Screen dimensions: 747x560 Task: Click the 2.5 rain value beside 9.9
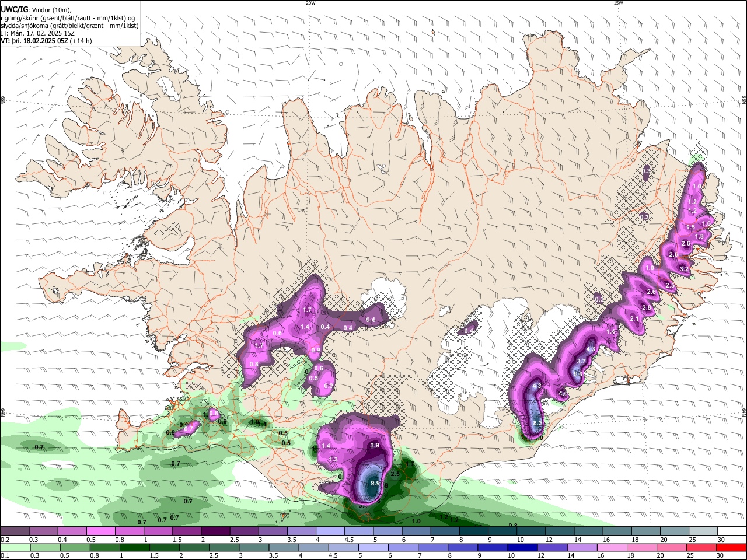395,474
